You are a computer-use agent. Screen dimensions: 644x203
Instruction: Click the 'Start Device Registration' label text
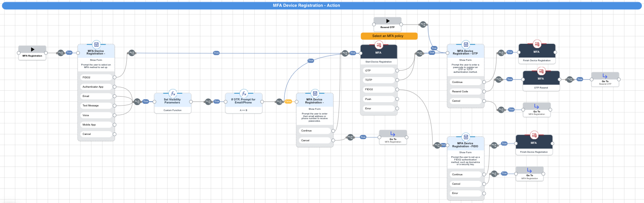click(379, 62)
